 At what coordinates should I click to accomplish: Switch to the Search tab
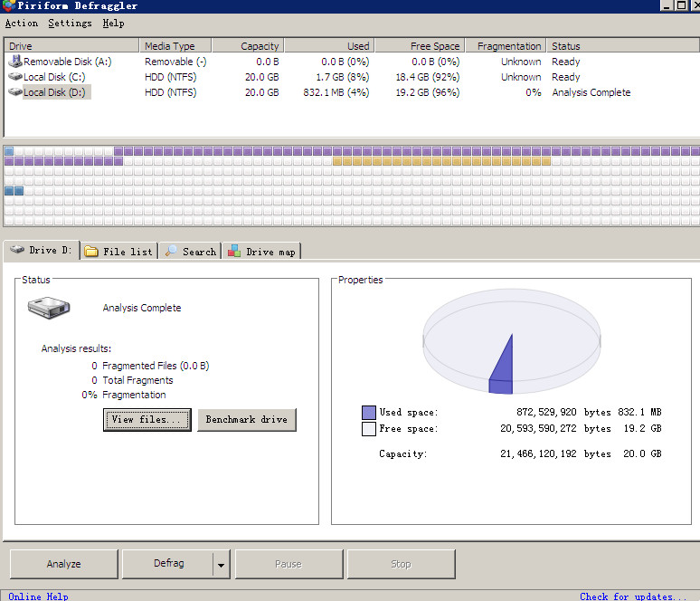[x=191, y=252]
